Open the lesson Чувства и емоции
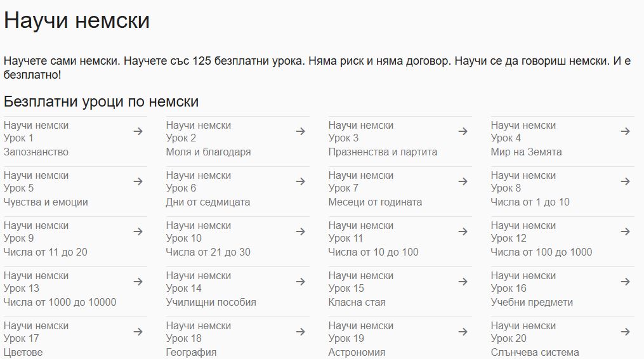Viewport: 644px width, 359px height. pos(46,202)
